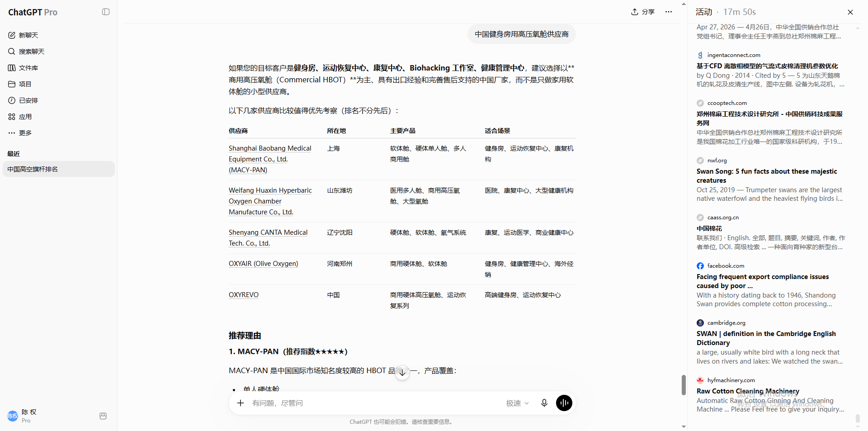868x431 pixels.
Task: Click the plus attach button in composer
Action: [x=241, y=403]
